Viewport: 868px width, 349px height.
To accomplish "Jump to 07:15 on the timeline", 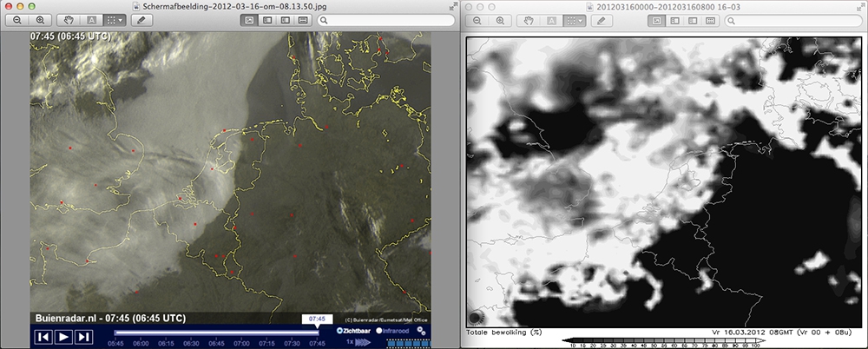I will (x=266, y=344).
